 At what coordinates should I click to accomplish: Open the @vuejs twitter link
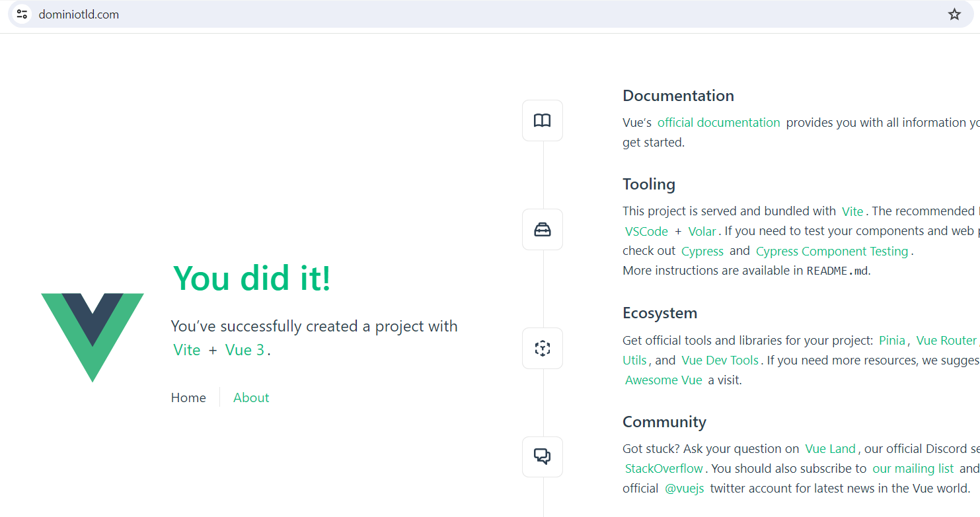point(684,489)
